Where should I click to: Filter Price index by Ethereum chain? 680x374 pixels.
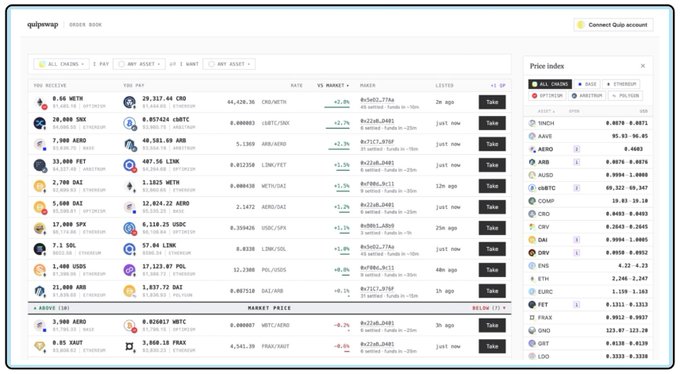tap(621, 84)
